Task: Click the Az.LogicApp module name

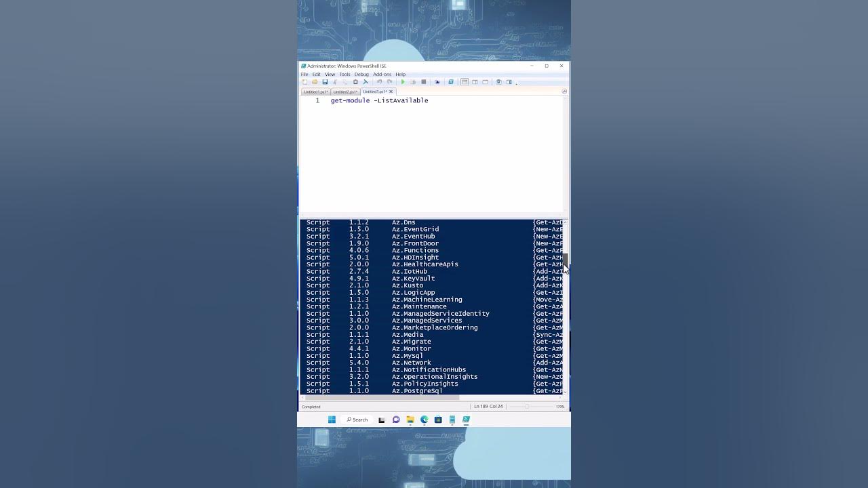Action: pos(413,292)
